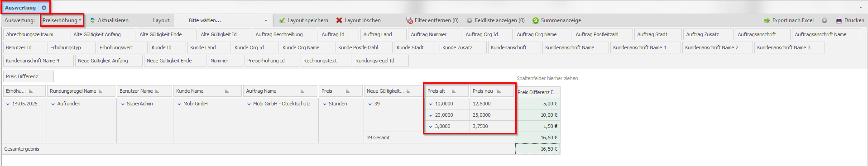
Task: Select the Abrechnungszeitraum field chip
Action: pos(36,34)
